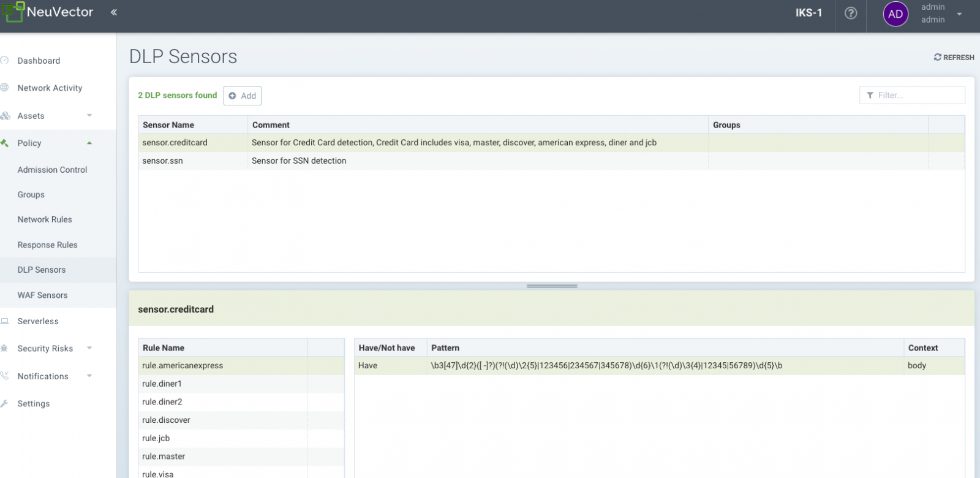The image size is (980, 478).
Task: Click the Notifications phone icon
Action: 5,376
